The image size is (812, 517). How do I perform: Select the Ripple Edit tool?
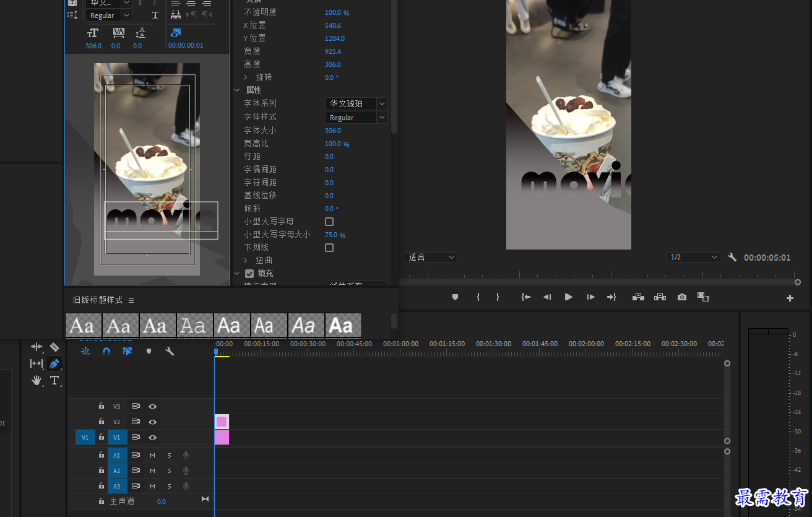(x=37, y=347)
